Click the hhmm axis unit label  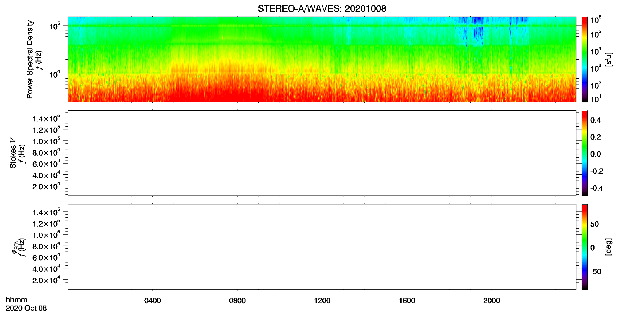17,300
